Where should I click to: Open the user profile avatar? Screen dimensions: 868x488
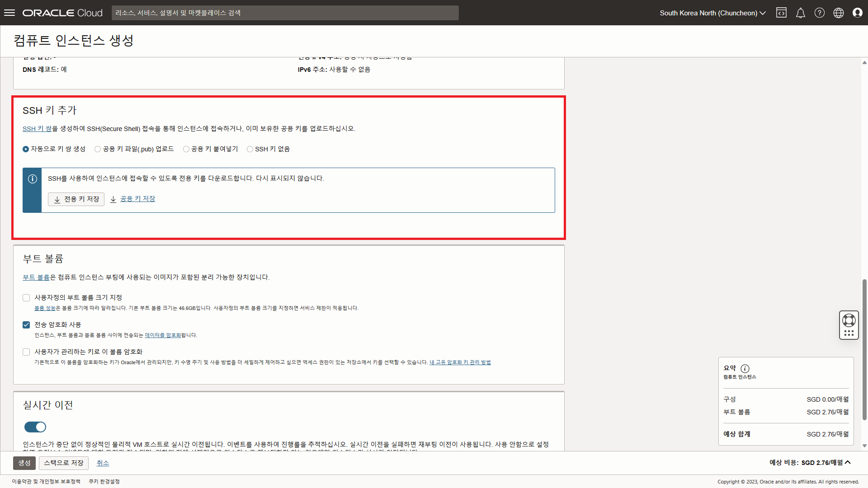tap(857, 13)
